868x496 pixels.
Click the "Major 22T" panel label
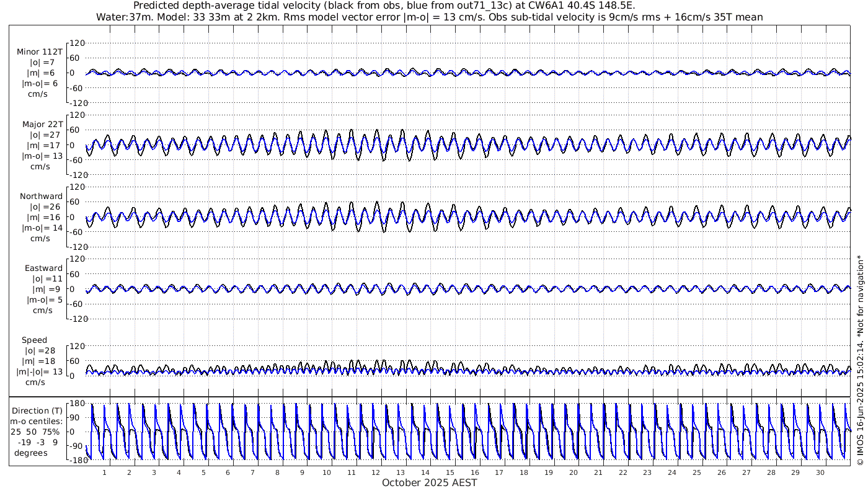pos(42,124)
